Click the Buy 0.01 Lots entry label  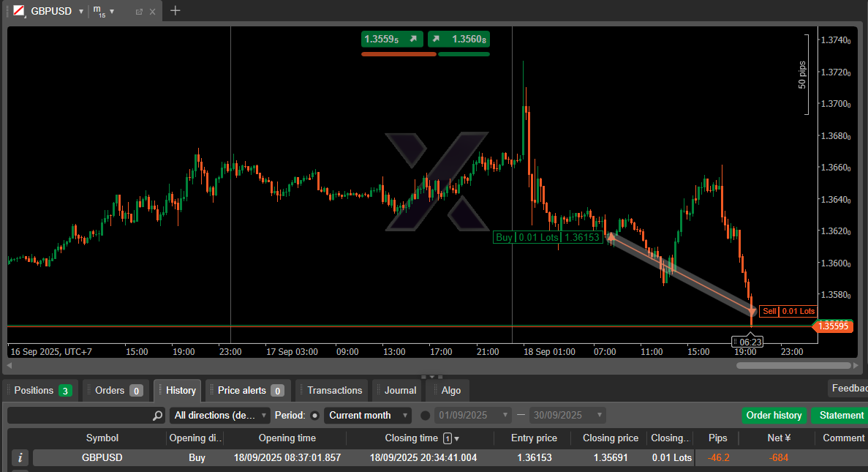[x=548, y=237]
